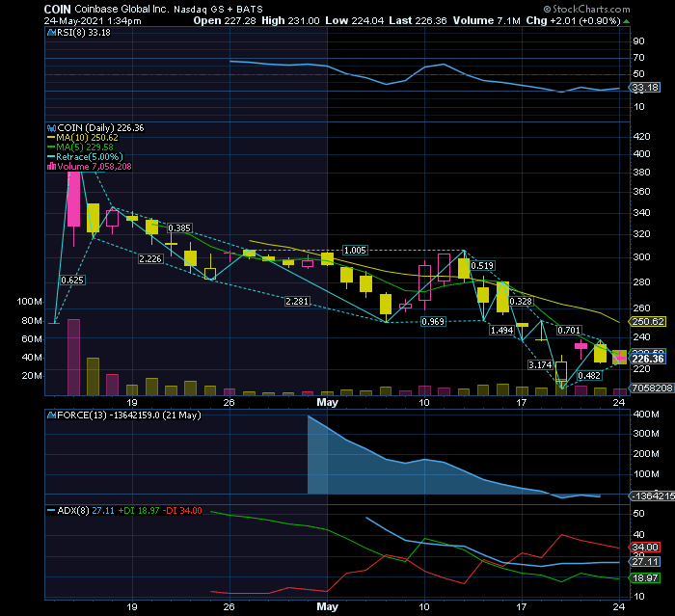675x616 pixels.
Task: Click the MA(5) 229.58 legend text
Action: (85, 147)
